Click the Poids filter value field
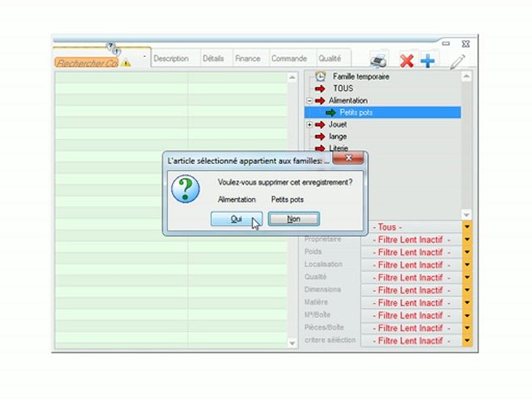 pyautogui.click(x=412, y=252)
